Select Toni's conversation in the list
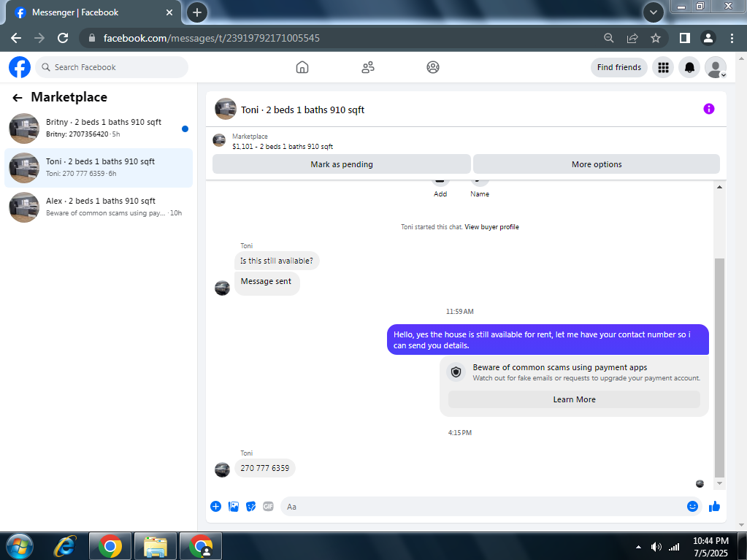 click(x=99, y=168)
